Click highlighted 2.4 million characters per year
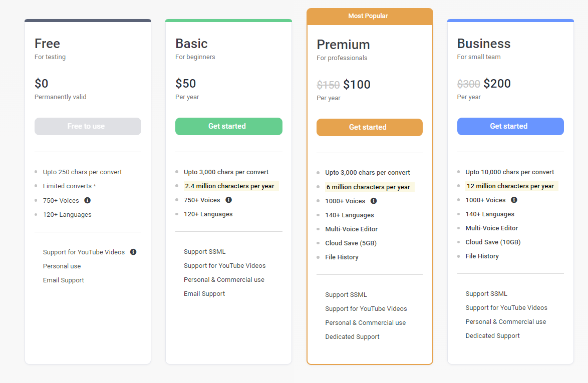Image resolution: width=588 pixels, height=383 pixels. click(229, 186)
